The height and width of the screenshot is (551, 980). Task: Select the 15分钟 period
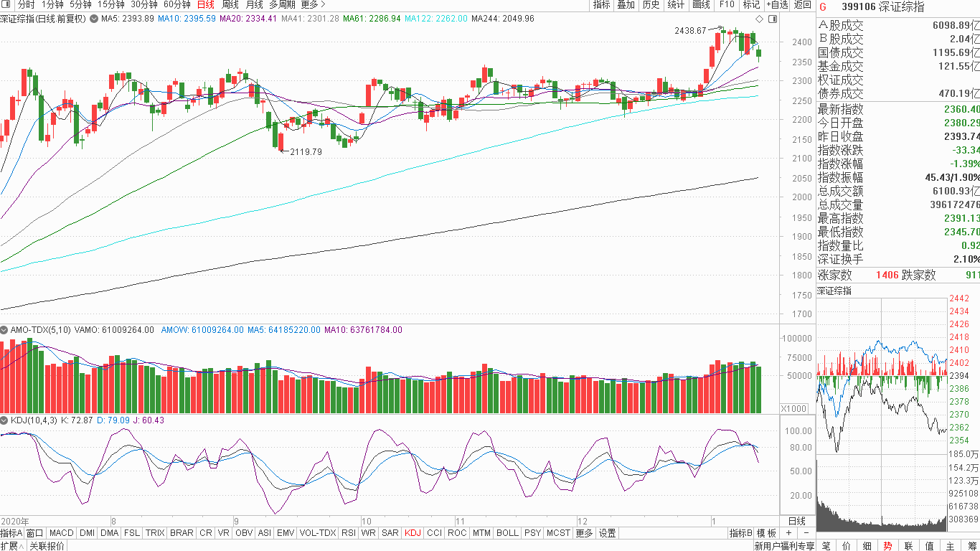111,4
